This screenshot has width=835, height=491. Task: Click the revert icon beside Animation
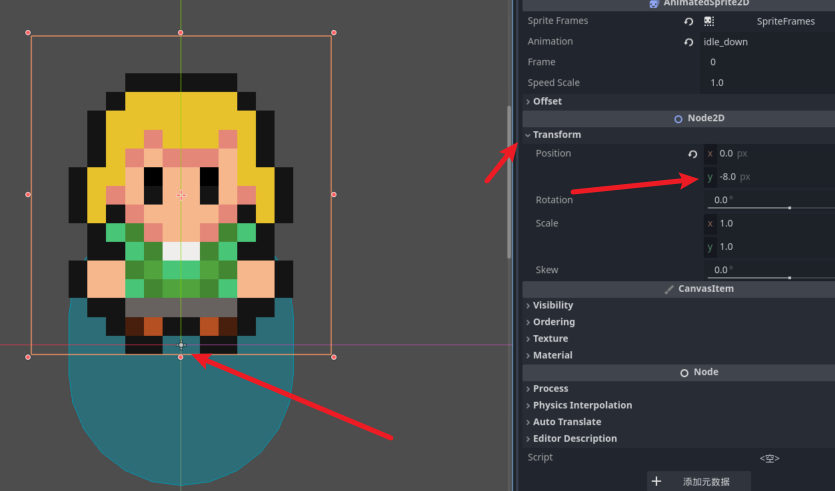(x=689, y=42)
